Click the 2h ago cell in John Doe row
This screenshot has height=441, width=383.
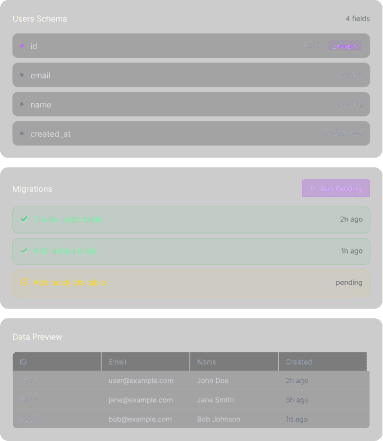tap(297, 381)
